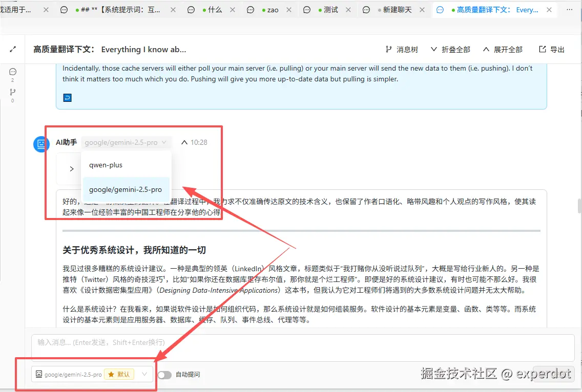
Task: Toggle the 自动提问 switch
Action: point(165,375)
